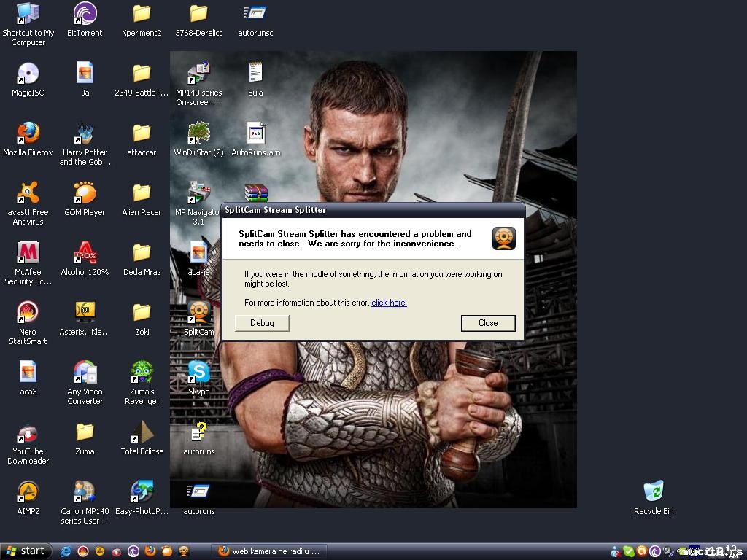This screenshot has height=560, width=747.
Task: Select the autoruns program icon
Action: coord(198,497)
